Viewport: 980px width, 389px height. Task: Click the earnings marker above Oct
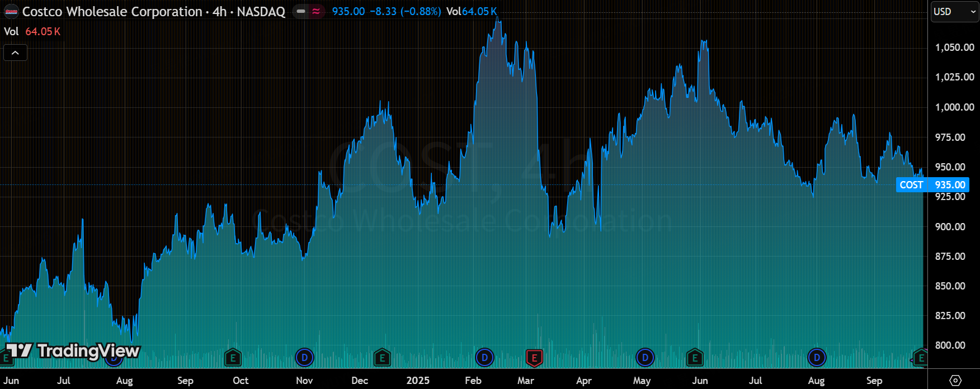pos(233,358)
